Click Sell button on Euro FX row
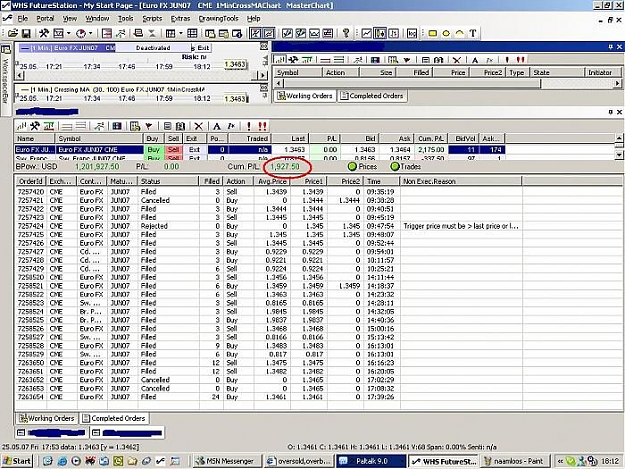Screen dimensions: 625x469 click(173, 150)
